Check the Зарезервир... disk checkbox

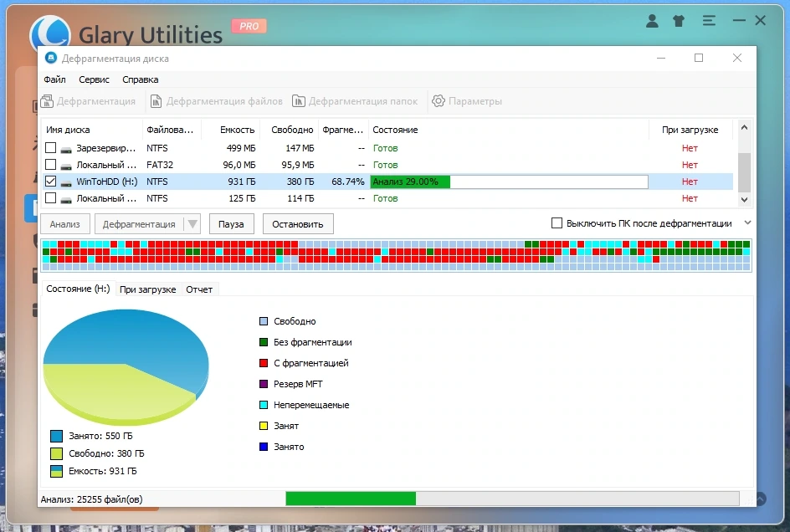click(x=50, y=147)
